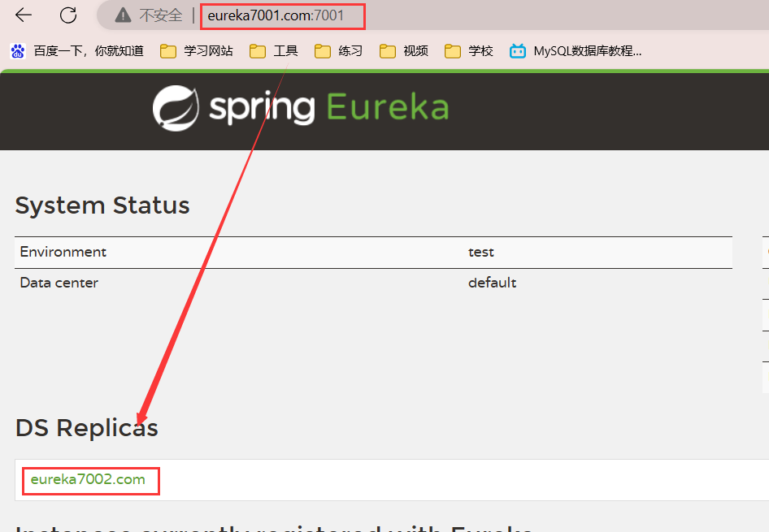769x532 pixels.
Task: Open the 学习网站 bookmark folder label
Action: click(208, 51)
